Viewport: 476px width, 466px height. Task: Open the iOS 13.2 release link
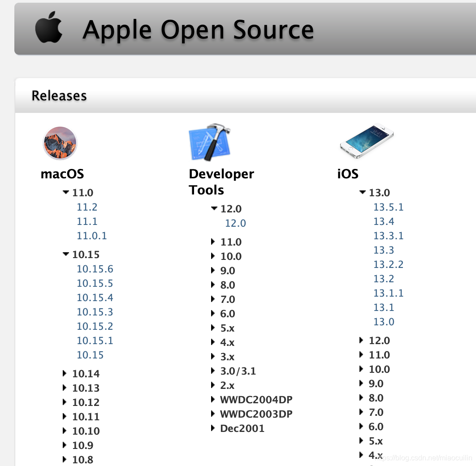click(x=384, y=279)
